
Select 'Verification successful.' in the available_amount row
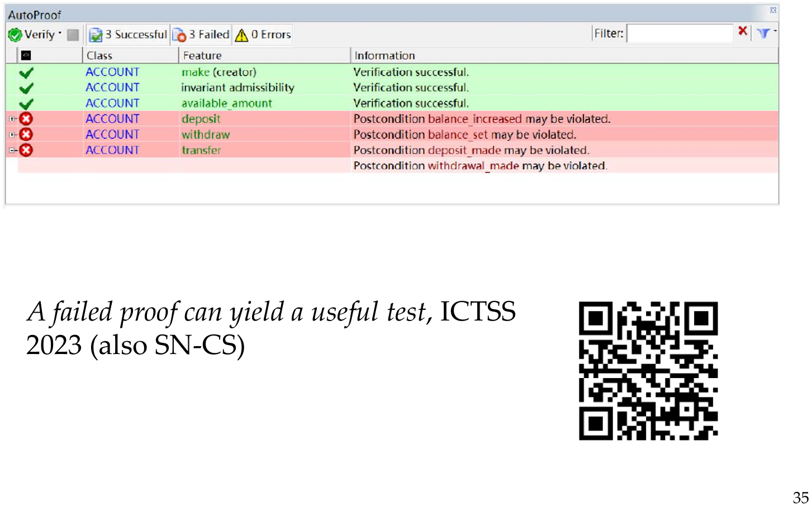tap(411, 103)
